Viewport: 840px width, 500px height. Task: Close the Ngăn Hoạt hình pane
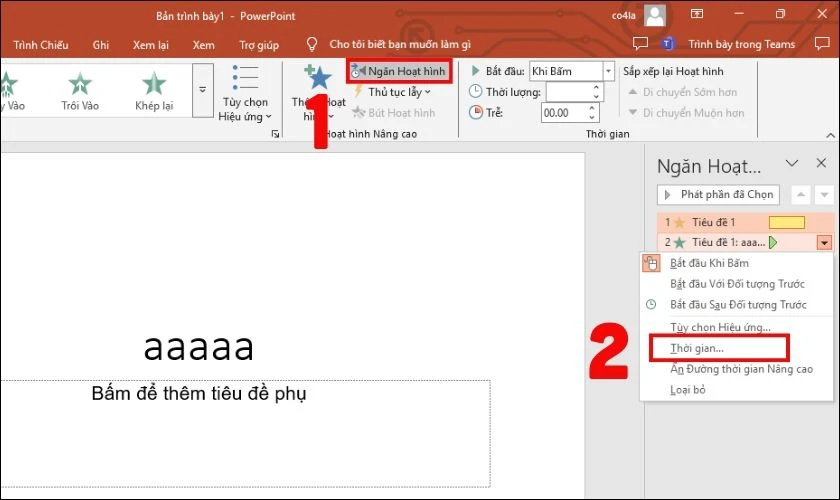(821, 163)
